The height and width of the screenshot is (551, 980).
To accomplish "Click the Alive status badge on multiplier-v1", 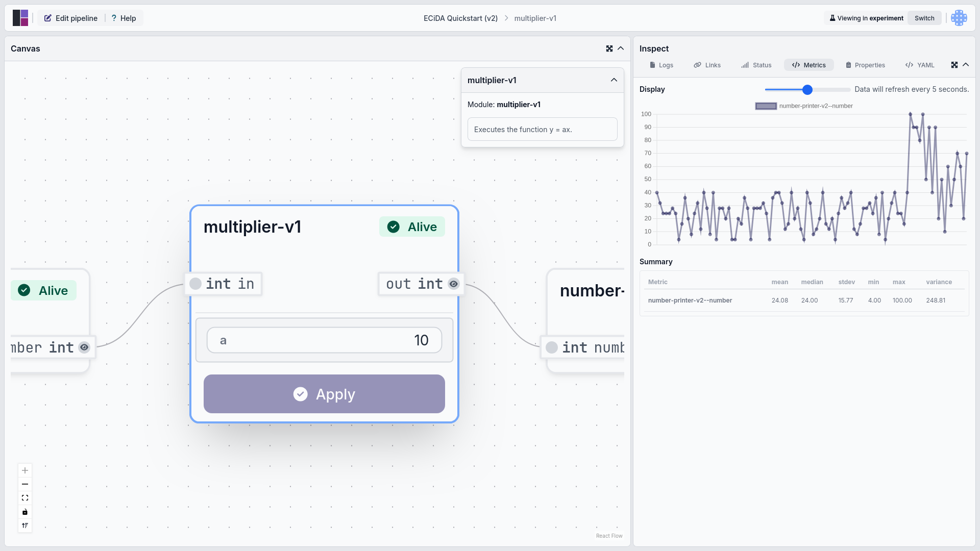I will 412,227.
